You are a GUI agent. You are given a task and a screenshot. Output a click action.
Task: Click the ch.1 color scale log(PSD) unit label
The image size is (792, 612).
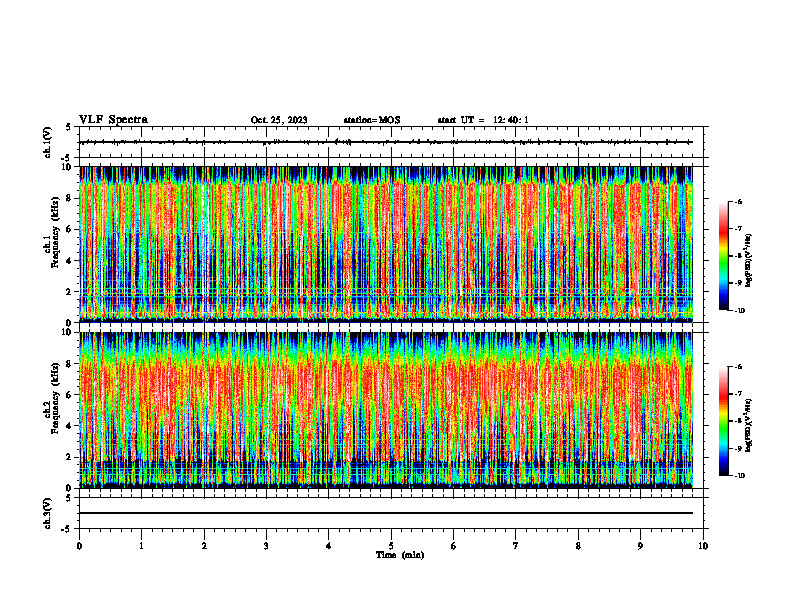(x=749, y=261)
